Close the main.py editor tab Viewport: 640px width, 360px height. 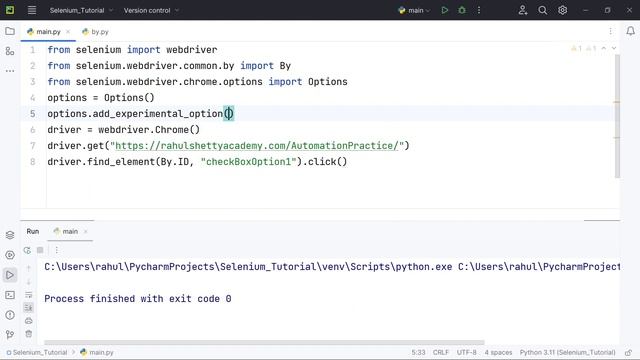point(68,32)
